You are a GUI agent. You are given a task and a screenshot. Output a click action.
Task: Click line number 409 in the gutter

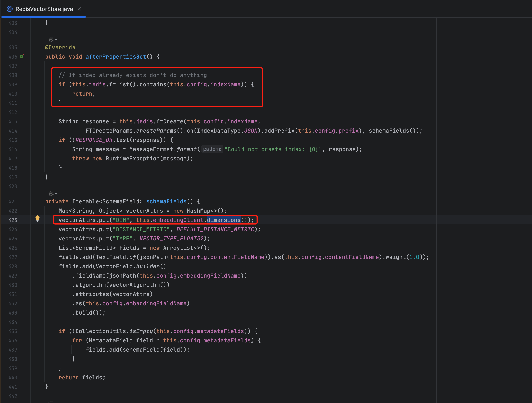pos(13,85)
